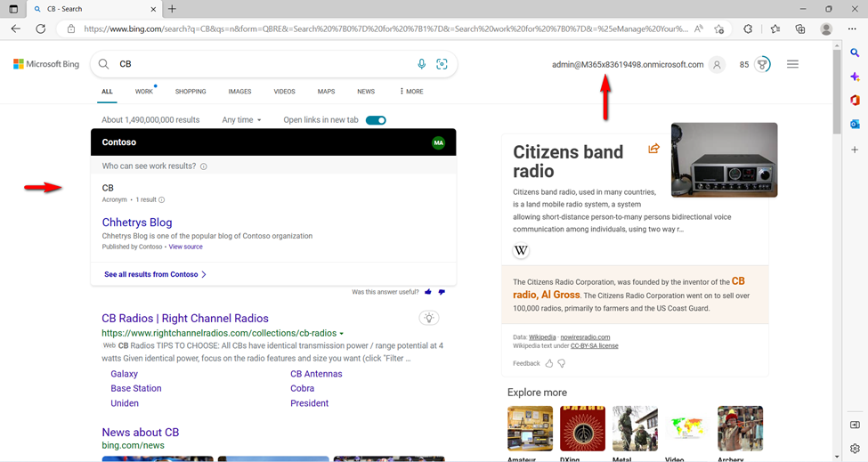The width and height of the screenshot is (868, 462).
Task: Expand the MORE search categories menu
Action: click(411, 92)
